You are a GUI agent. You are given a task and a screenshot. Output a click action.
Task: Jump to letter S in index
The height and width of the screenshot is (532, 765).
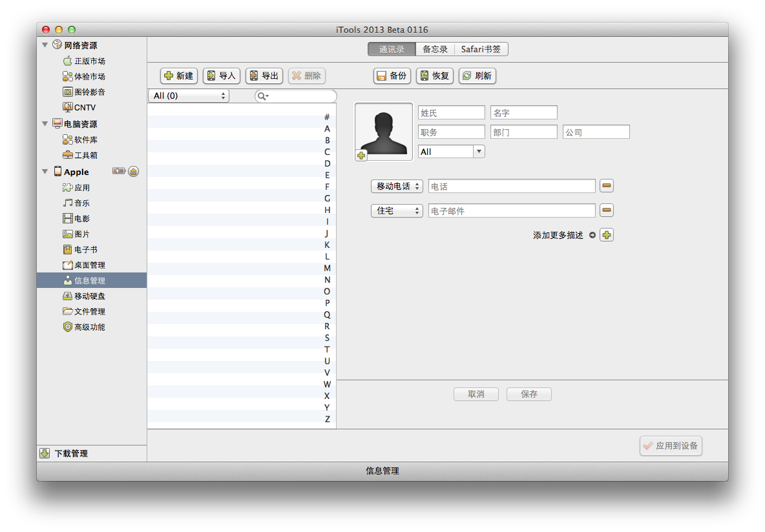(x=327, y=338)
